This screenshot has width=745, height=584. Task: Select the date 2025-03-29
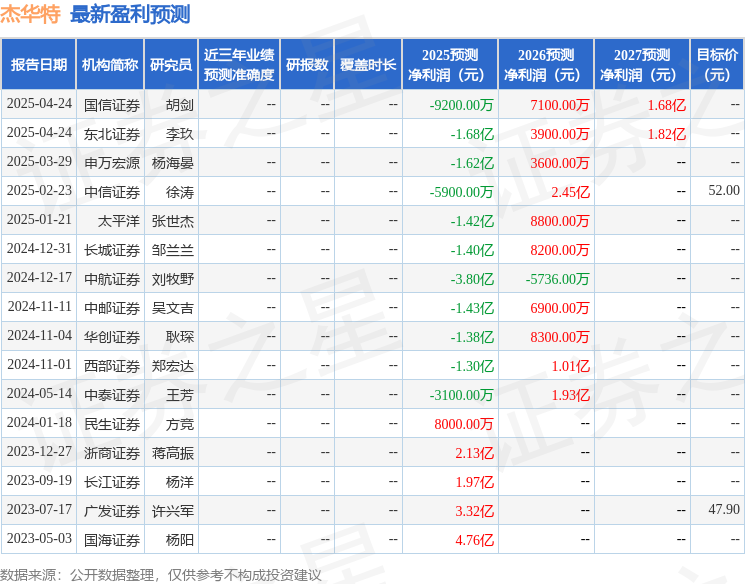tap(39, 162)
